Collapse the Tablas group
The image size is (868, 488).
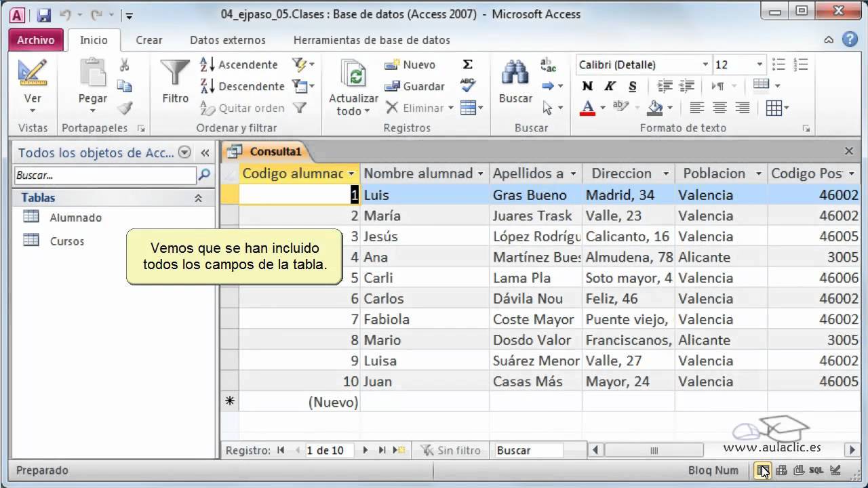(198, 198)
